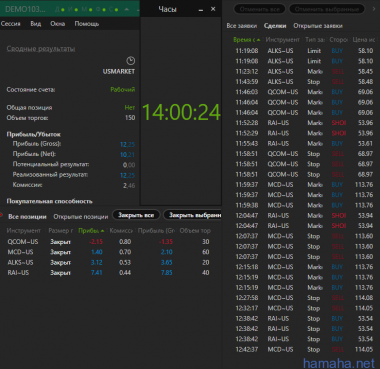
Task: Click the clock icon above USMARKET
Action: coord(130,61)
